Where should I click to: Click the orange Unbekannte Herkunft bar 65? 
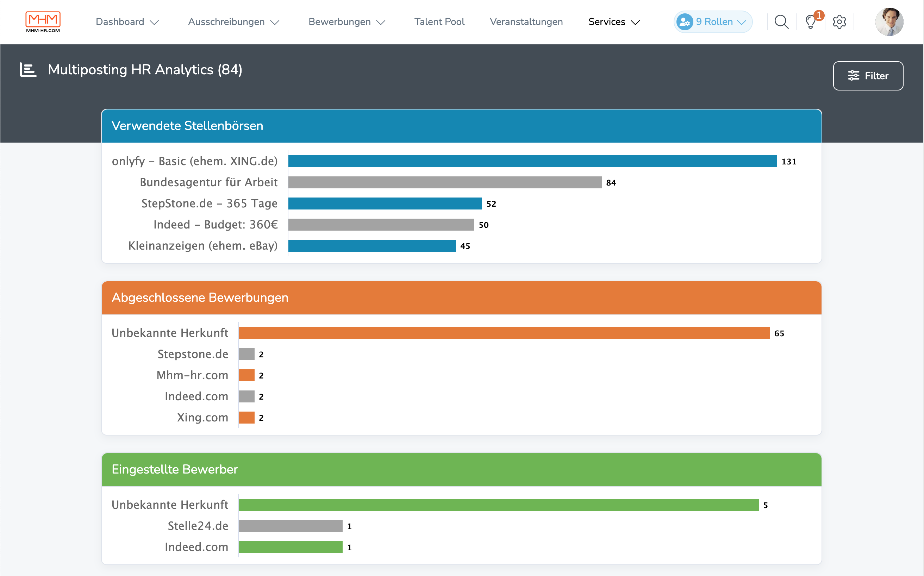coord(504,333)
